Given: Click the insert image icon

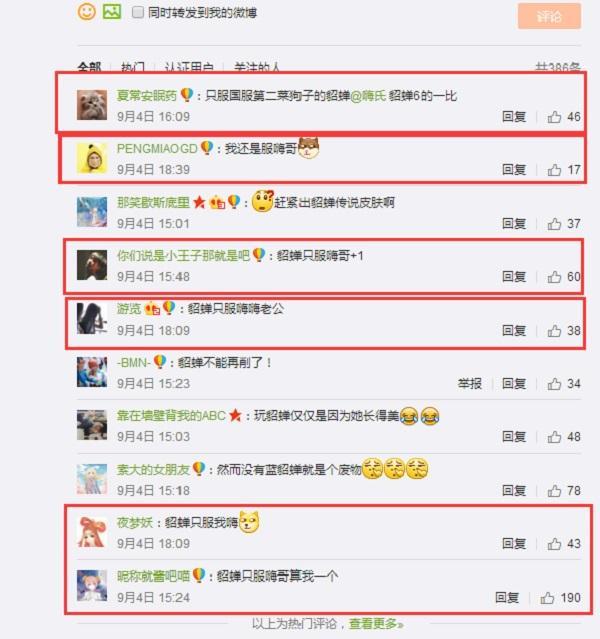Looking at the screenshot, I should tap(112, 11).
